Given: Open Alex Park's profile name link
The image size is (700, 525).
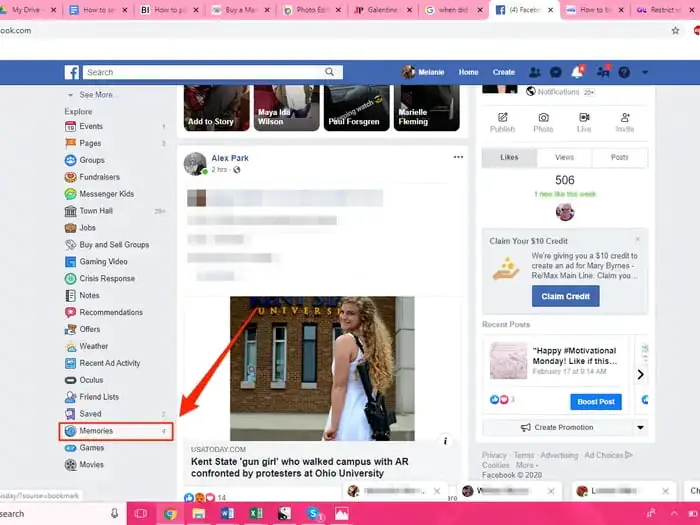Looking at the screenshot, I should coord(230,158).
